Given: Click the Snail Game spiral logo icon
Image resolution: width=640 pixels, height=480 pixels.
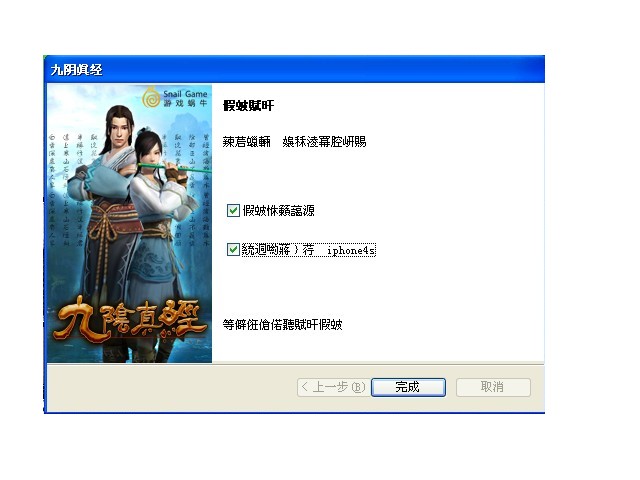Looking at the screenshot, I should click(x=151, y=98).
